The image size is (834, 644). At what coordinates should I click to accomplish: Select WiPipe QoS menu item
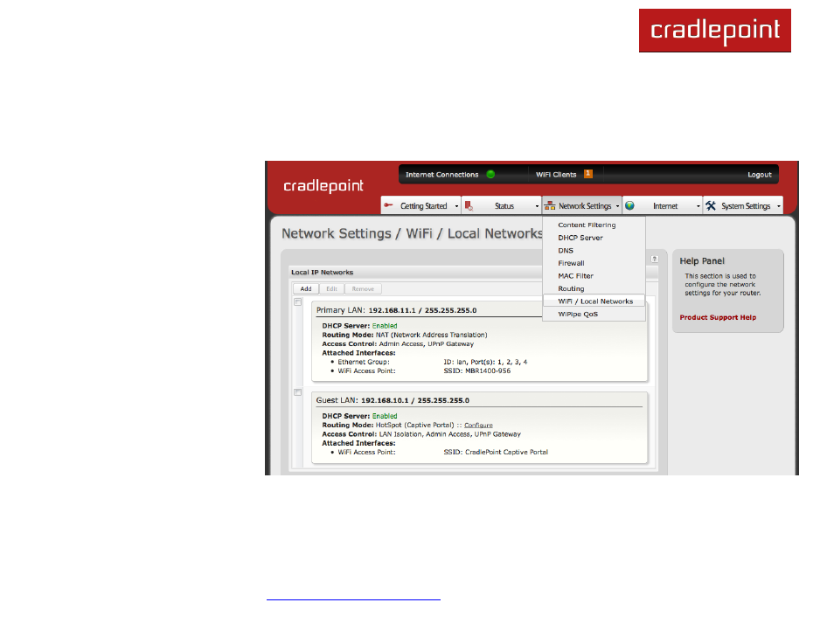594,315
